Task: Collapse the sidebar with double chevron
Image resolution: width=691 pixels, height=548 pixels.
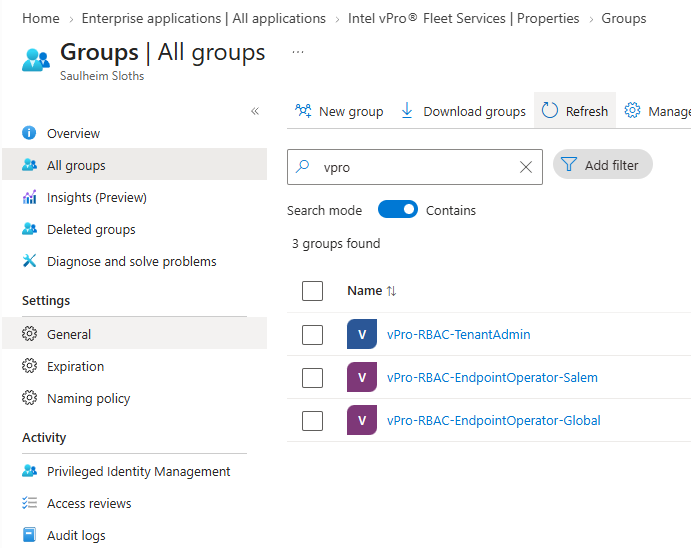Action: click(x=255, y=111)
